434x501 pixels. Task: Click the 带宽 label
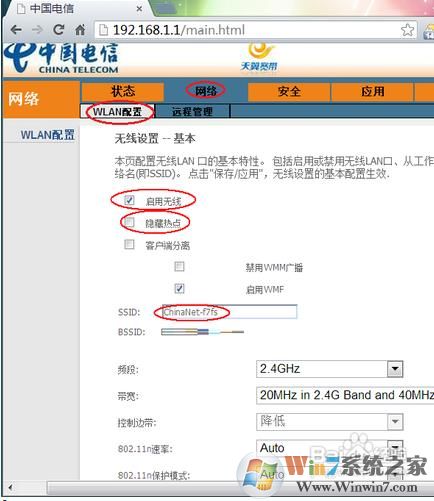(128, 396)
